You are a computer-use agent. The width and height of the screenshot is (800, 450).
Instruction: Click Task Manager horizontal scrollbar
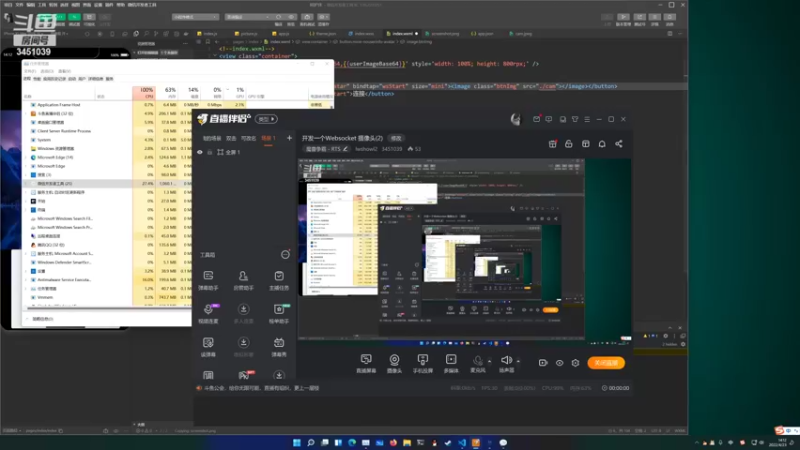pos(107,309)
